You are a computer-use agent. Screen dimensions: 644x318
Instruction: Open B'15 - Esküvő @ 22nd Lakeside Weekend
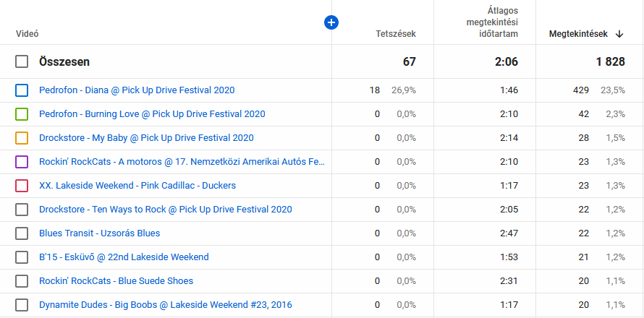click(124, 257)
